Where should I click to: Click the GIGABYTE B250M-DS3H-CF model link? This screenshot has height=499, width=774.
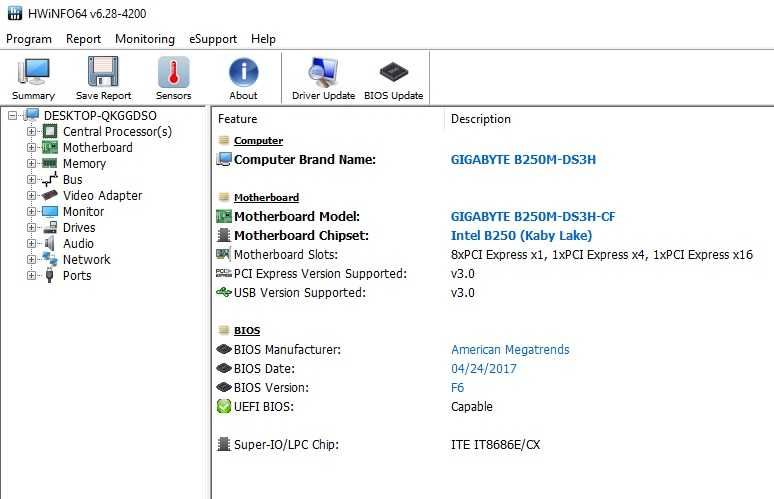pos(533,217)
